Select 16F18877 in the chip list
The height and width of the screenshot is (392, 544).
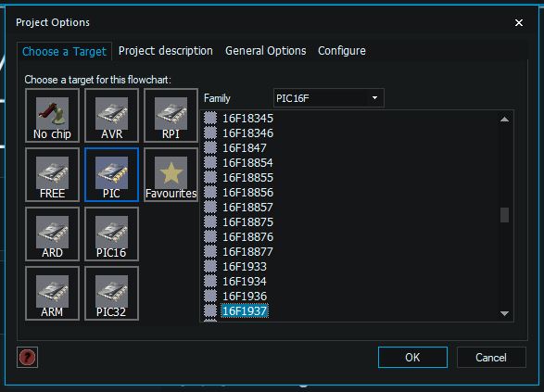pos(247,252)
